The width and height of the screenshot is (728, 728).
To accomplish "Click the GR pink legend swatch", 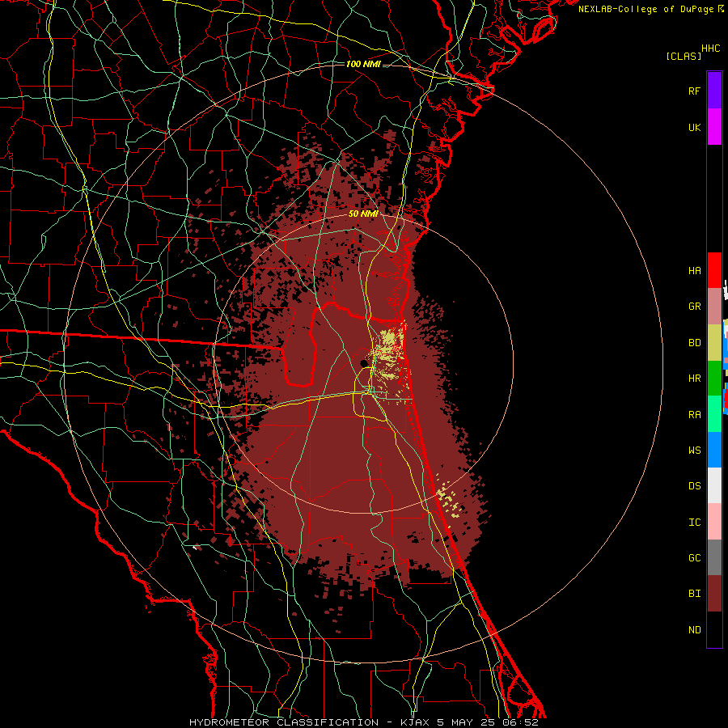I will 714,307.
